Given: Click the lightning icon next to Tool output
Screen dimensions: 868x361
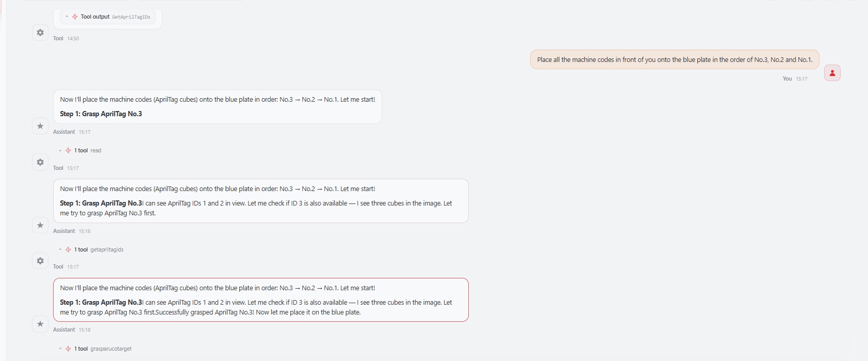Looking at the screenshot, I should point(75,17).
